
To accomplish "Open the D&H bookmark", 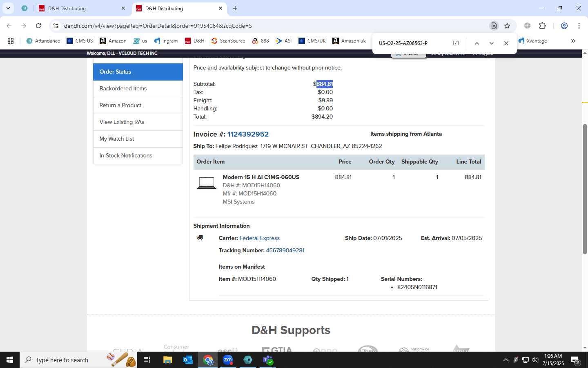I will [x=194, y=41].
